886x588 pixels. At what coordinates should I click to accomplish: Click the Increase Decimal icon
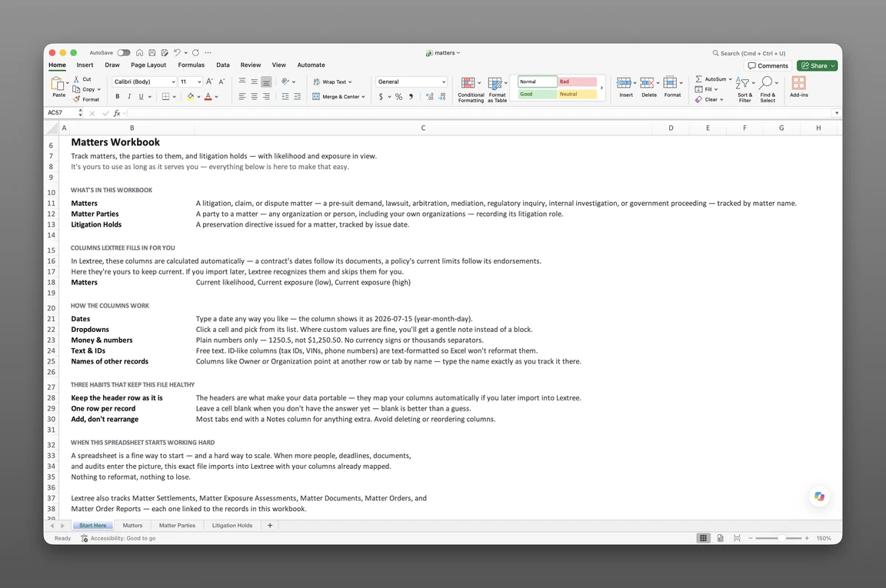pos(430,97)
